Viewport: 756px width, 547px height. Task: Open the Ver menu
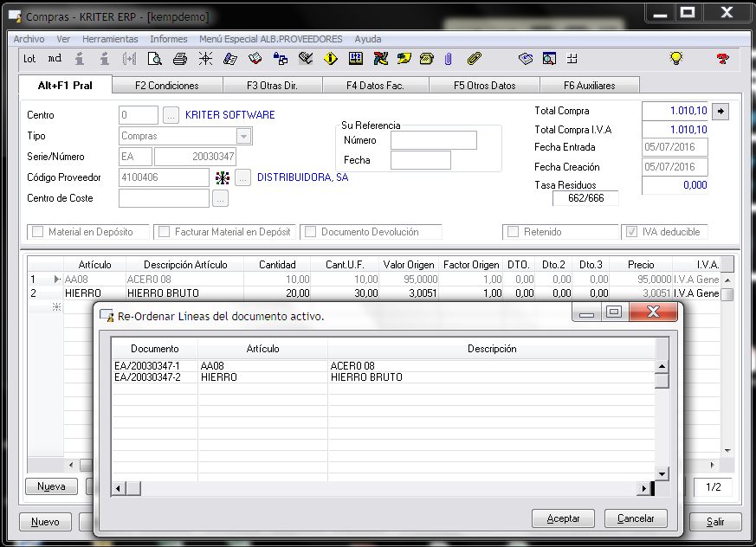[x=63, y=39]
